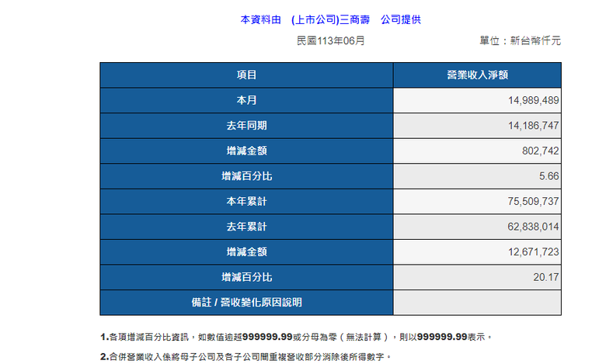Click the value 62,838,014
The width and height of the screenshot is (606, 364).
coord(533,227)
